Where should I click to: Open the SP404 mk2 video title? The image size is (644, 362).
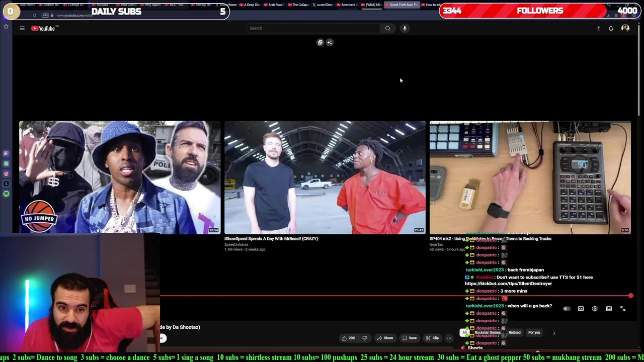[490, 239]
